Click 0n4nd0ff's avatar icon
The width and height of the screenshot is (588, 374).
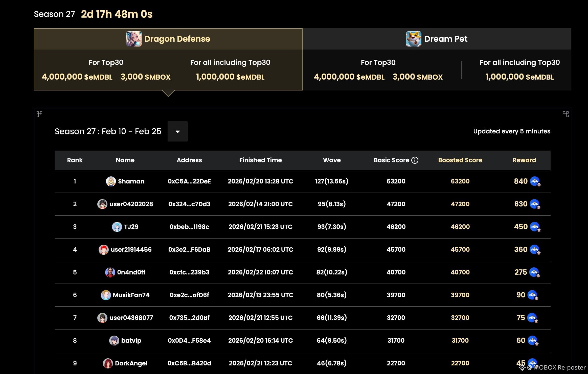[x=110, y=272]
